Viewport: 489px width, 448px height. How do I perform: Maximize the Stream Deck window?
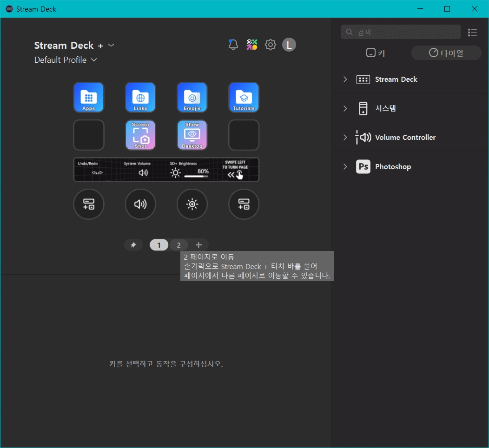[x=447, y=9]
